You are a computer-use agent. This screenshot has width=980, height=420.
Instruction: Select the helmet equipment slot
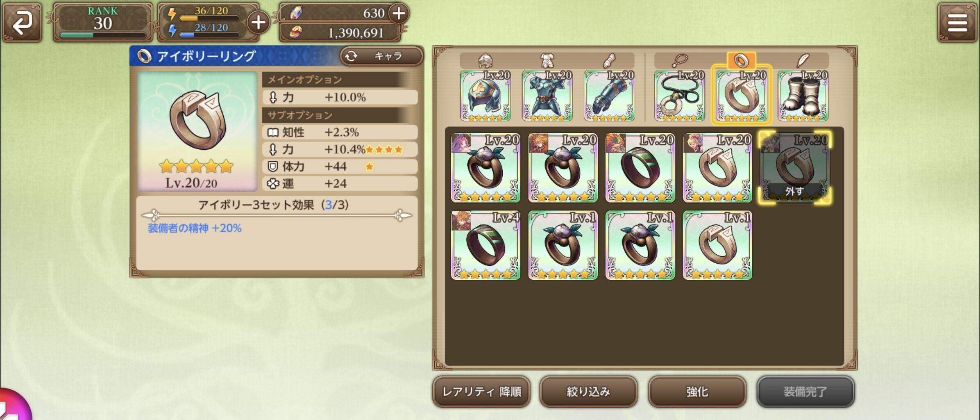point(485,96)
